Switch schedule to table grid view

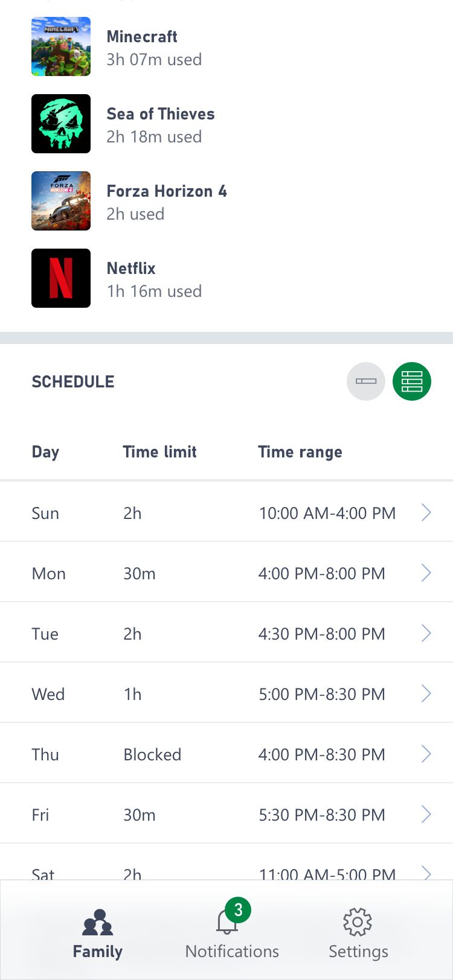(x=412, y=381)
